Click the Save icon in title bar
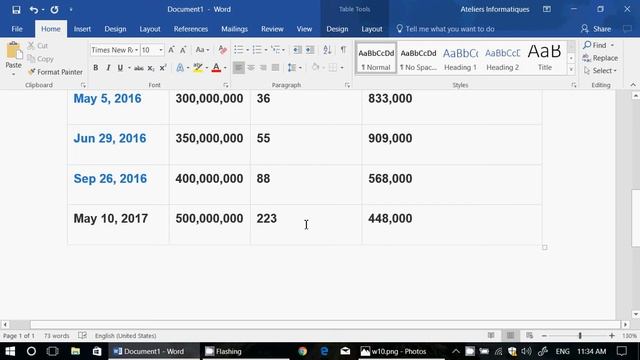 16,9
